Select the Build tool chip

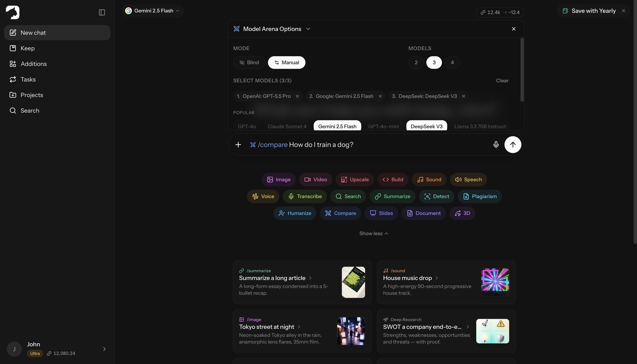point(393,180)
